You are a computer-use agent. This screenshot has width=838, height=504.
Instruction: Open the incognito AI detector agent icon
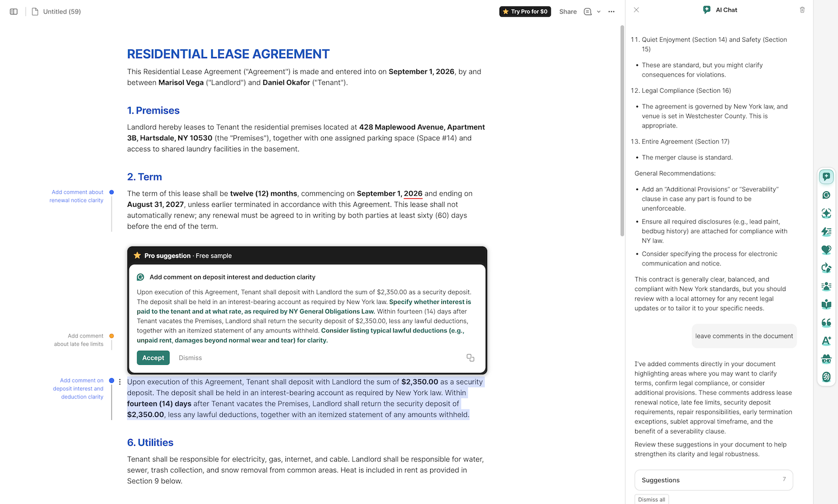tap(826, 359)
